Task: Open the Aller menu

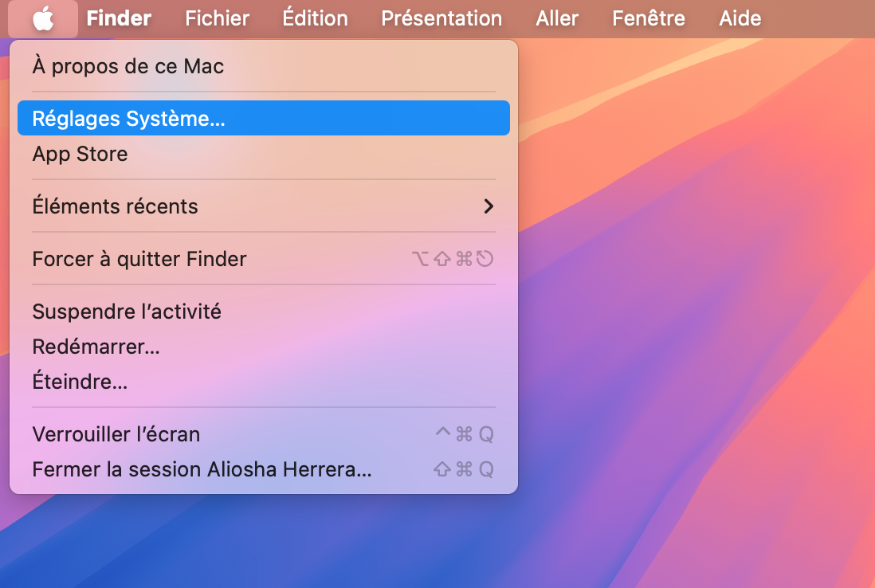Action: (x=556, y=18)
